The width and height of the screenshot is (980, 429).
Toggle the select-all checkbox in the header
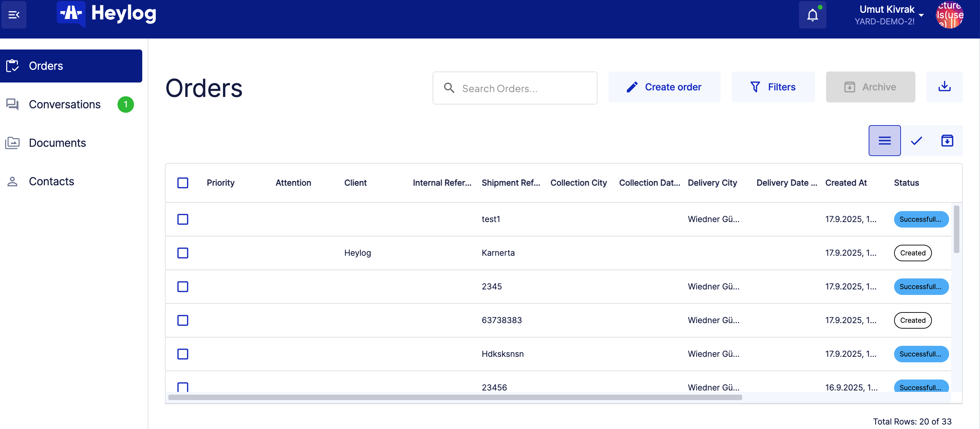[x=182, y=183]
